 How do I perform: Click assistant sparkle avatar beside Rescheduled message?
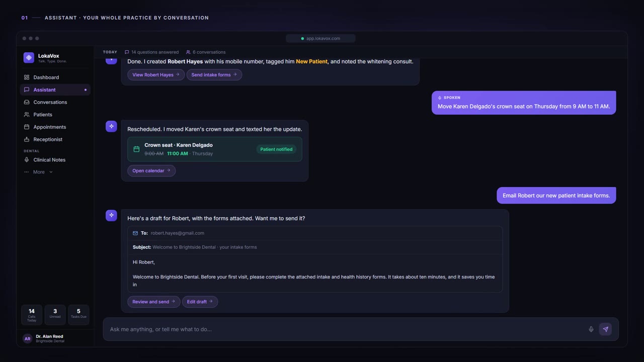coord(111,126)
